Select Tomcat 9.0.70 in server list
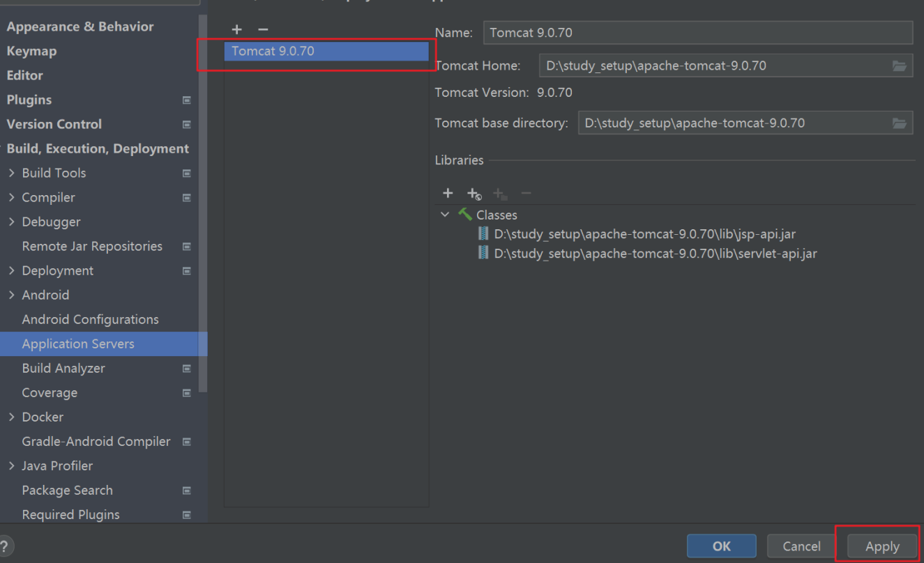Screen dimensions: 924x563 pyautogui.click(x=326, y=51)
